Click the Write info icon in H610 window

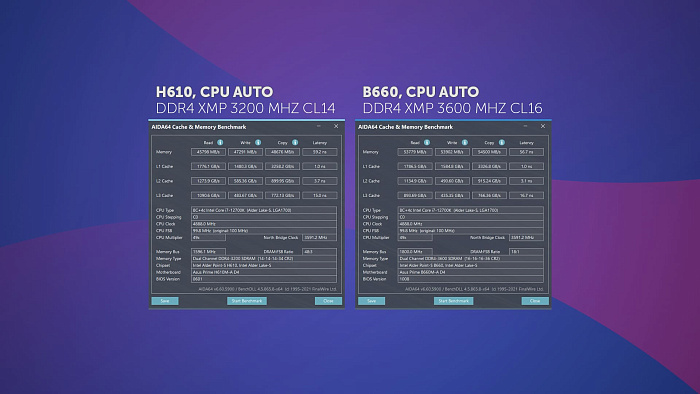258,142
